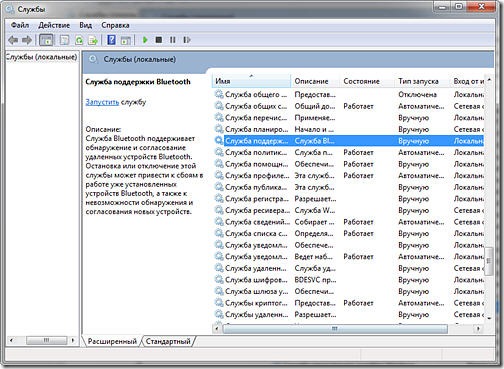Open the blue Help toolbar icon
Viewport: 504px width, 369px height.
(x=111, y=40)
